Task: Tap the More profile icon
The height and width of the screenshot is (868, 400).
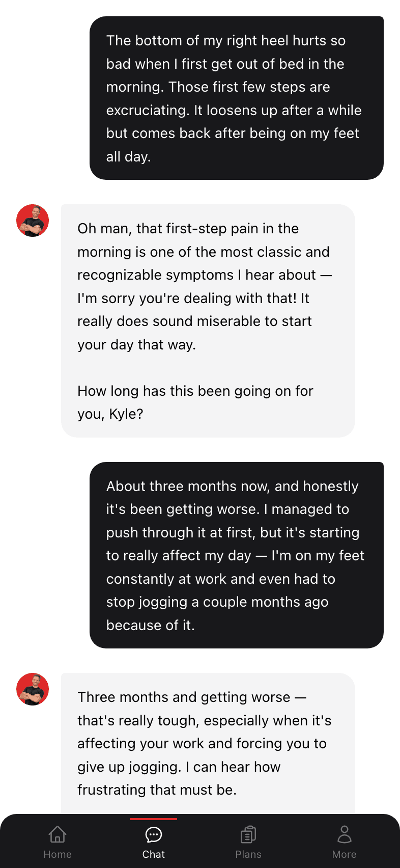Action: coord(345,834)
